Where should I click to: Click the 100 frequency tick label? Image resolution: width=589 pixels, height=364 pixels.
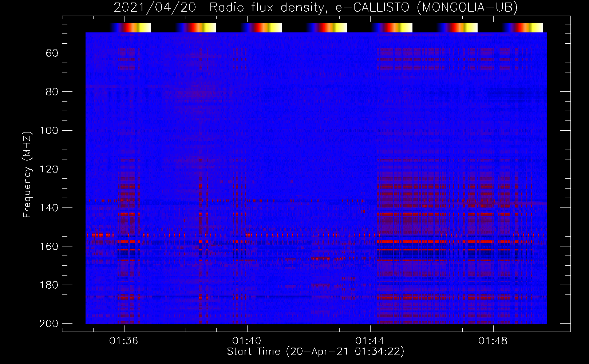tap(49, 130)
